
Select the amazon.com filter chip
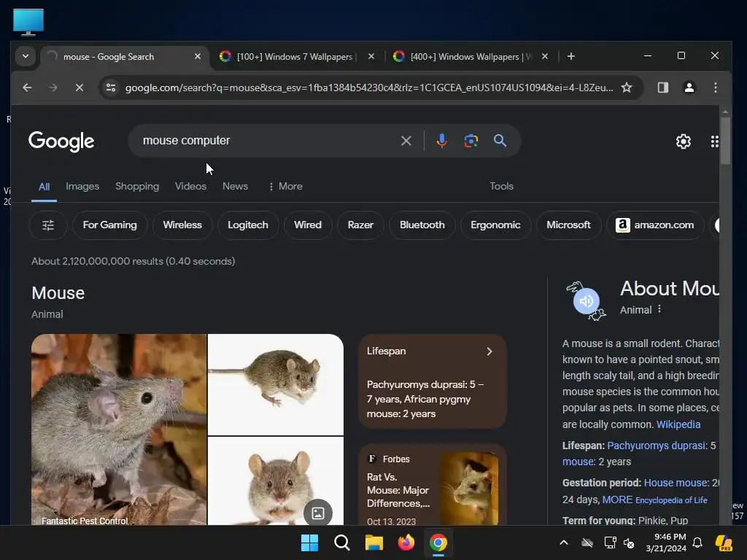655,225
